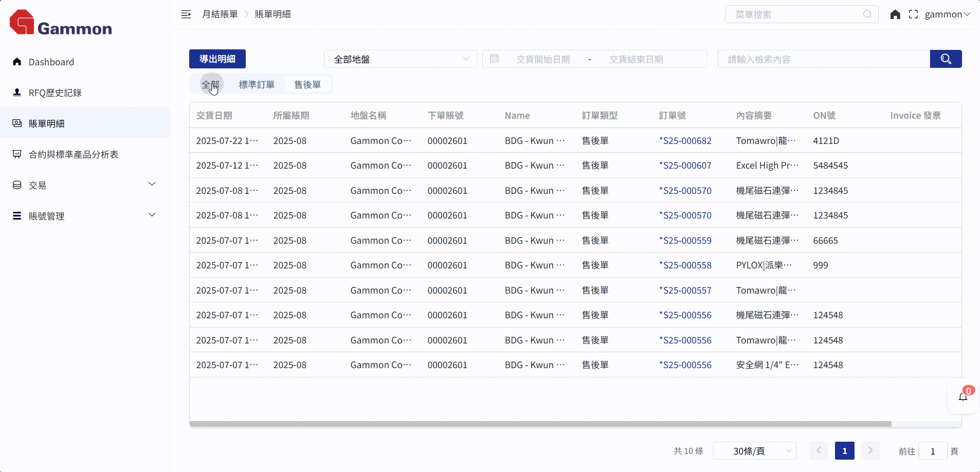Click the sidebar collapse hamburger icon
Image resolution: width=980 pixels, height=472 pixels.
[x=186, y=14]
